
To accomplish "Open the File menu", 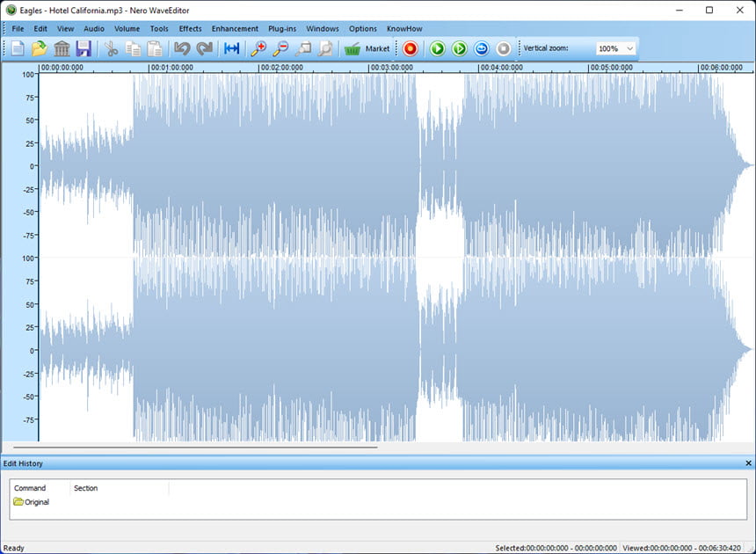I will [18, 28].
